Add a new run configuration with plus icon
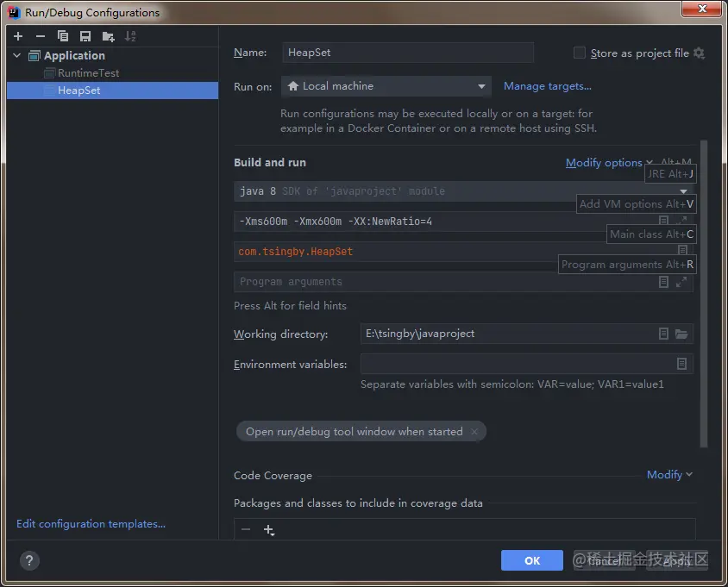Image resolution: width=728 pixels, height=587 pixels. (18, 36)
